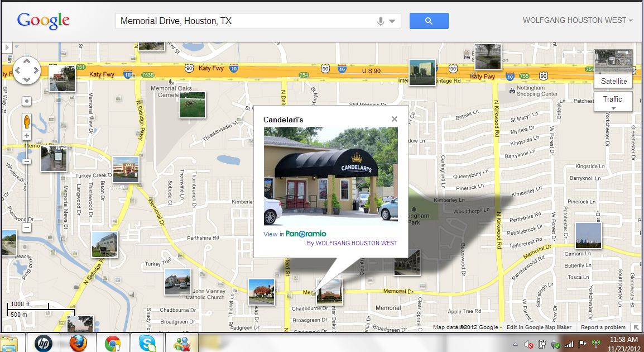Click the zoom slider handle
The width and height of the screenshot is (644, 352).
pos(27,161)
